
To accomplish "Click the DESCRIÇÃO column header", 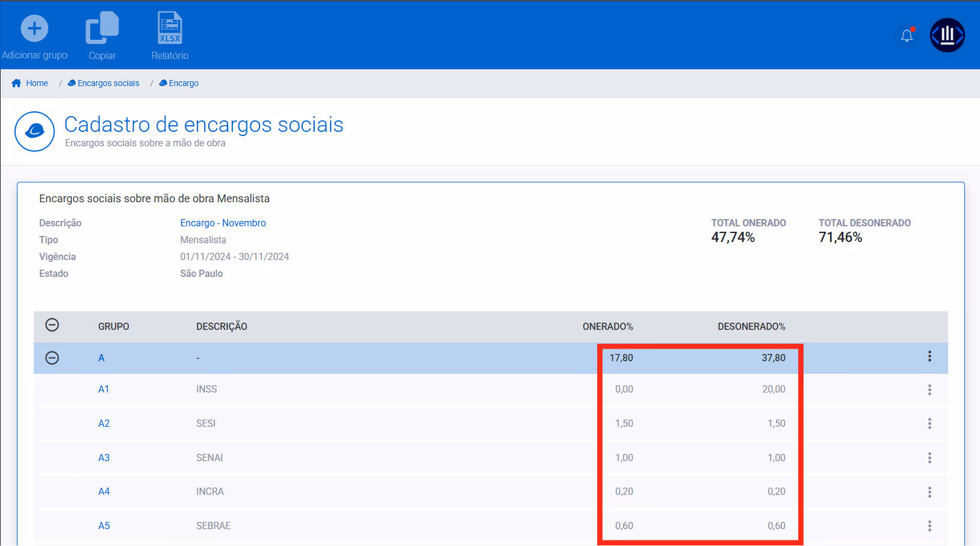I will (x=222, y=326).
